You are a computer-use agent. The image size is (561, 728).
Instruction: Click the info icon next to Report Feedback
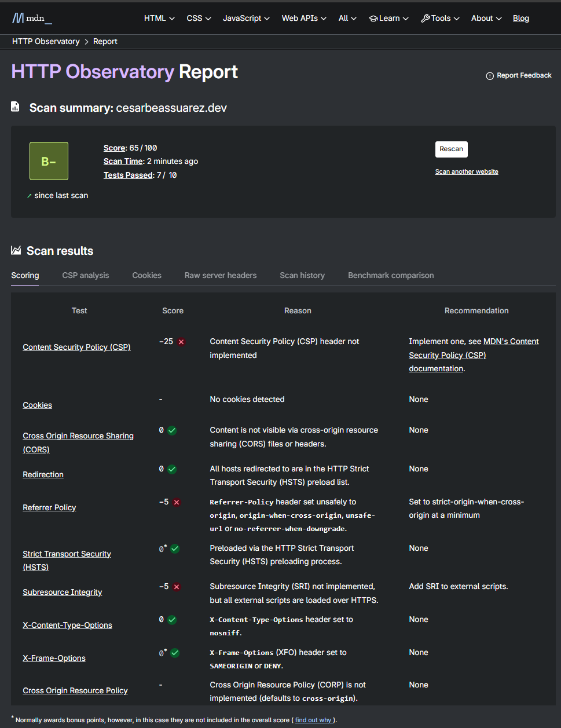click(489, 75)
